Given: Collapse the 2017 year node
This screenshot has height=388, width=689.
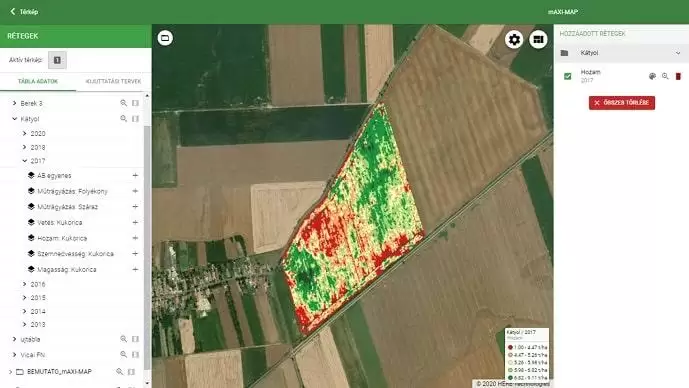Looking at the screenshot, I should point(25,161).
